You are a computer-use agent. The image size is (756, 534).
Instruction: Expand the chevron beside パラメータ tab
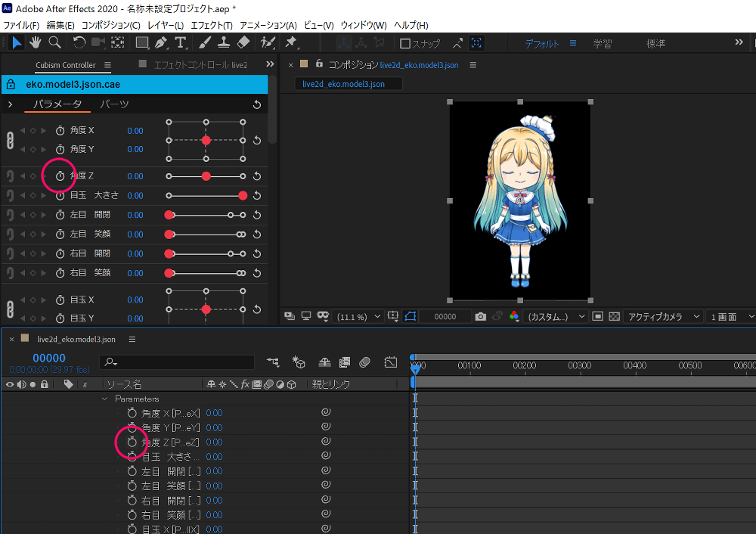click(x=10, y=104)
